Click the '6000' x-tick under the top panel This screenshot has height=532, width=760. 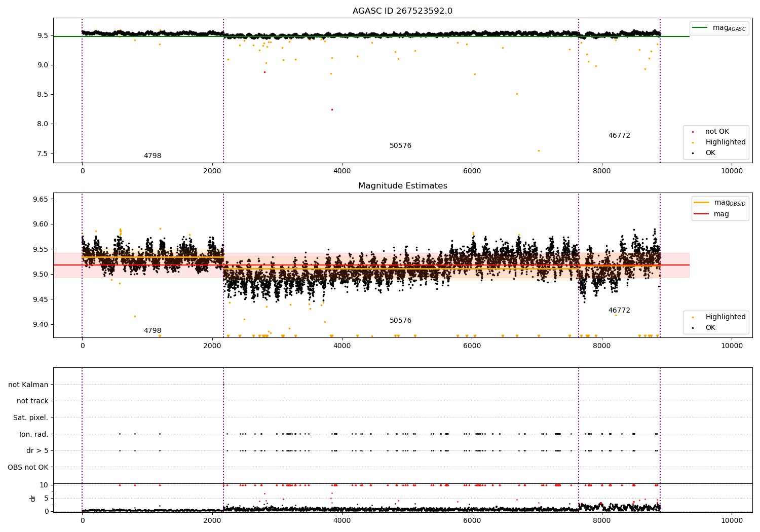(x=472, y=171)
